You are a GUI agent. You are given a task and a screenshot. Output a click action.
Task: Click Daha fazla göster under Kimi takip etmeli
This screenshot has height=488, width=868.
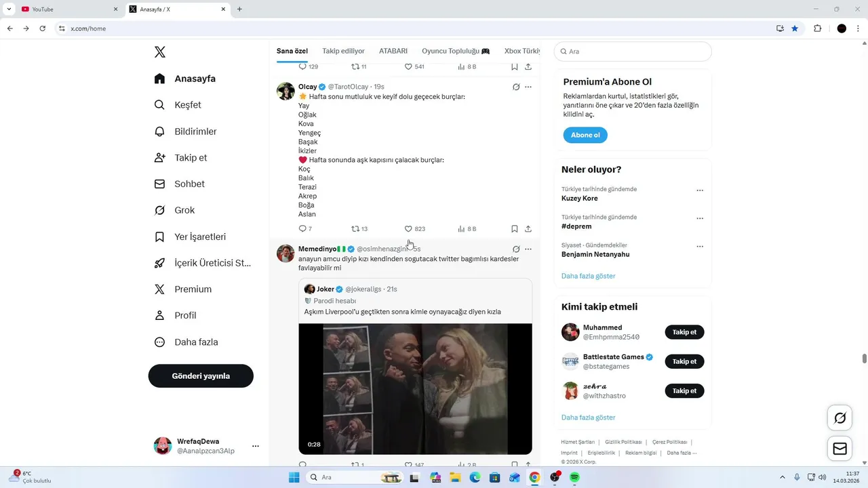(589, 418)
